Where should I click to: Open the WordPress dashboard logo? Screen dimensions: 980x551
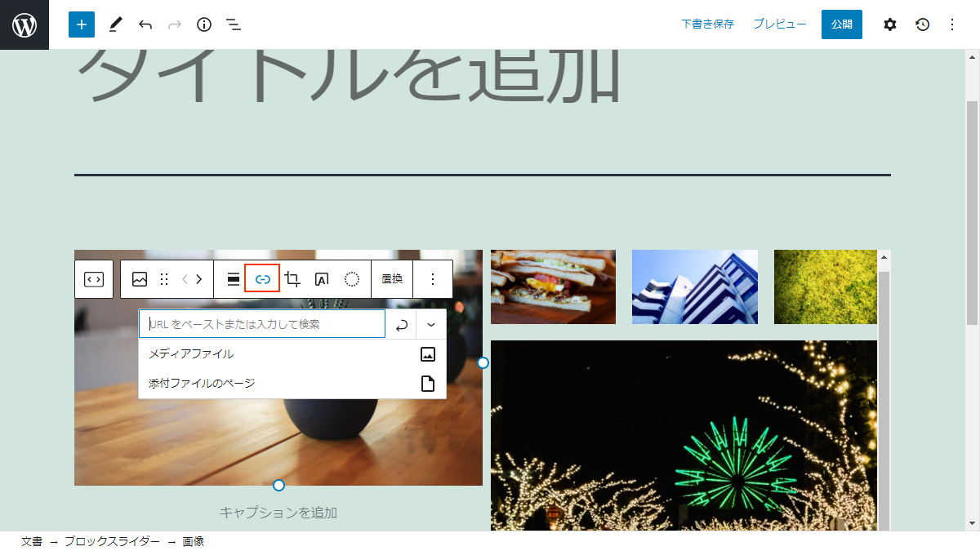tap(24, 24)
